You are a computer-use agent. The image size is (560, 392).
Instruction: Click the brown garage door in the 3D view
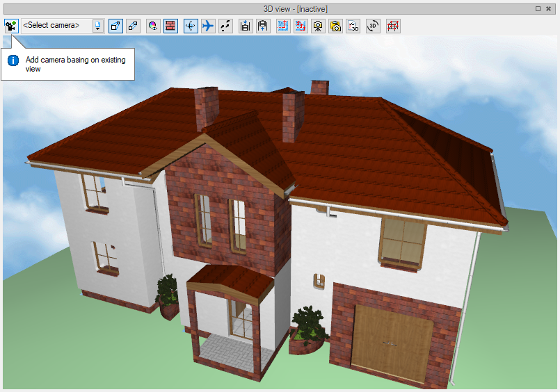click(392, 343)
